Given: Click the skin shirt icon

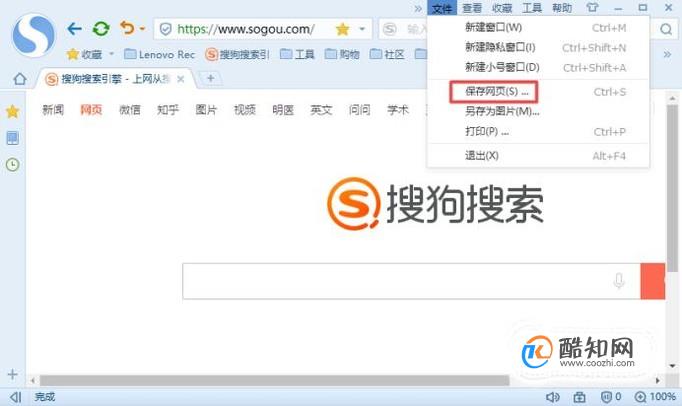Looking at the screenshot, I should tap(592, 7).
